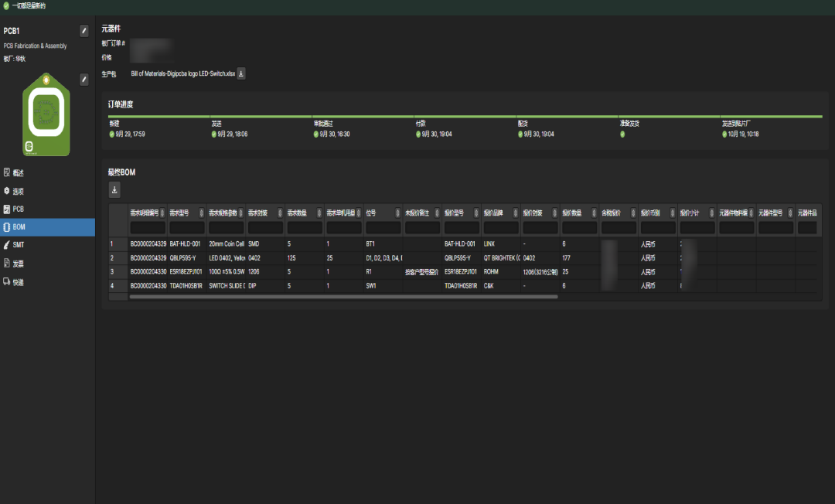
Task: Select the BOM sidebar item
Action: click(47, 227)
